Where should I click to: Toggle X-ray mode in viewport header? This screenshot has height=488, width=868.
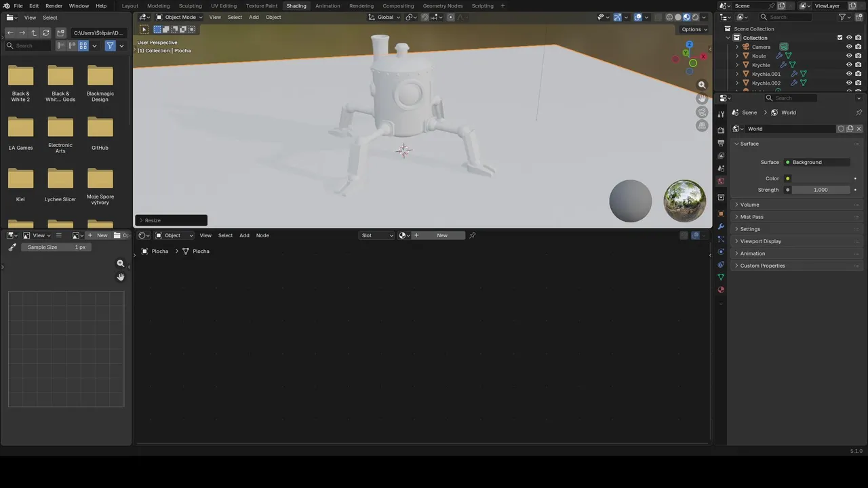click(x=656, y=18)
